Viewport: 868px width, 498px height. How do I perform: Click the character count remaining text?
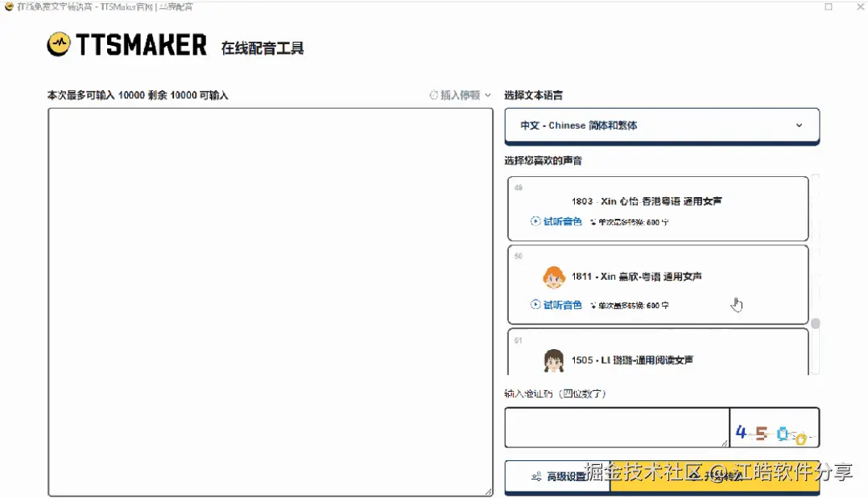click(138, 95)
